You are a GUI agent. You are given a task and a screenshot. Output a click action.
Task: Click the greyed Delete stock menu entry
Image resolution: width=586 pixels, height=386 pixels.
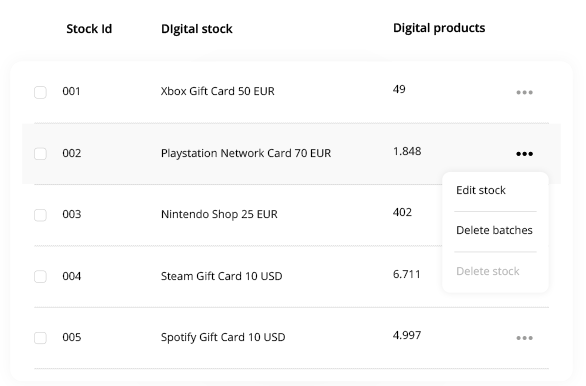[488, 271]
